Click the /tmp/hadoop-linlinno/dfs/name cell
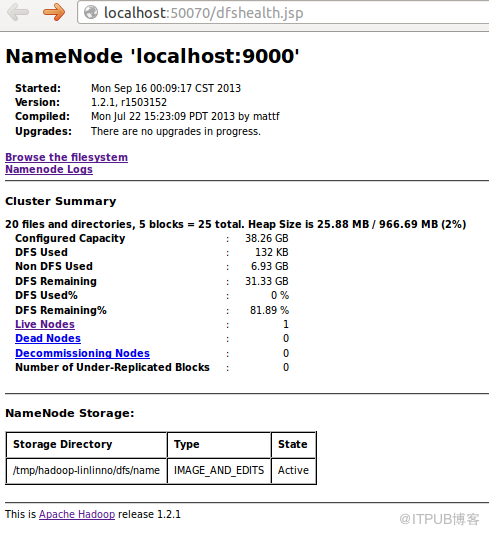This screenshot has height=534, width=489. pyautogui.click(x=86, y=470)
